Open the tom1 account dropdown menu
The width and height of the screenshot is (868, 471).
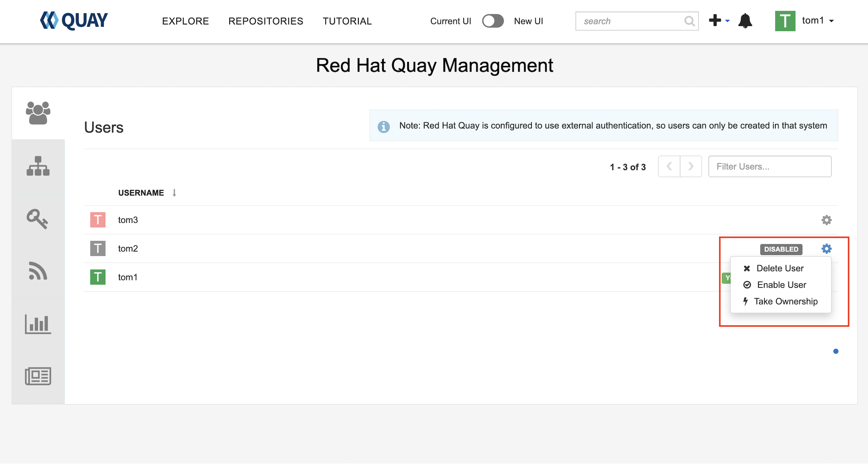817,21
